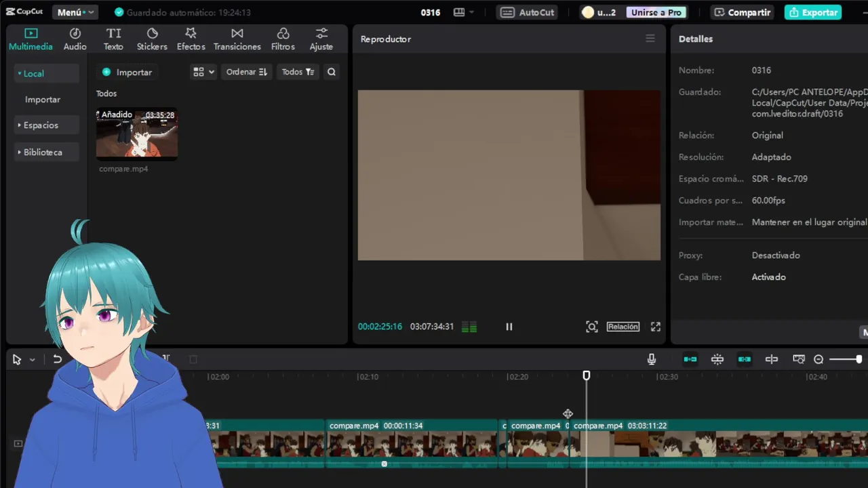This screenshot has width=868, height=488.
Task: Click the timeline cover preview icon
Action: (x=799, y=359)
